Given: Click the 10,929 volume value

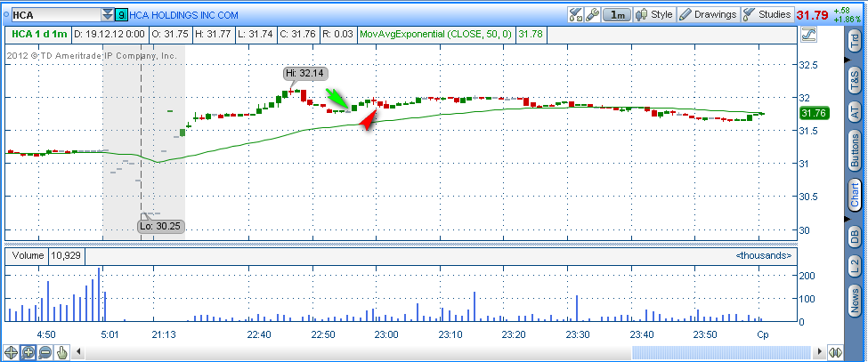Looking at the screenshot, I should (x=67, y=256).
